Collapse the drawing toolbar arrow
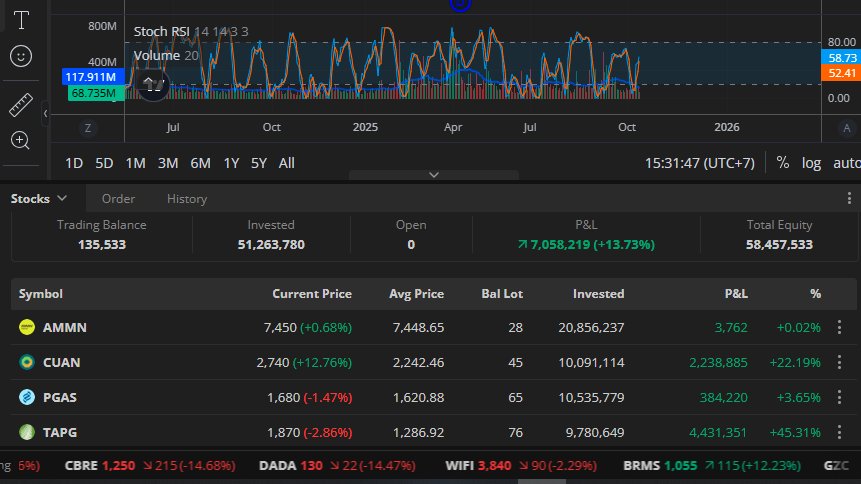Screen dimensions: 861x484 [x=46, y=114]
